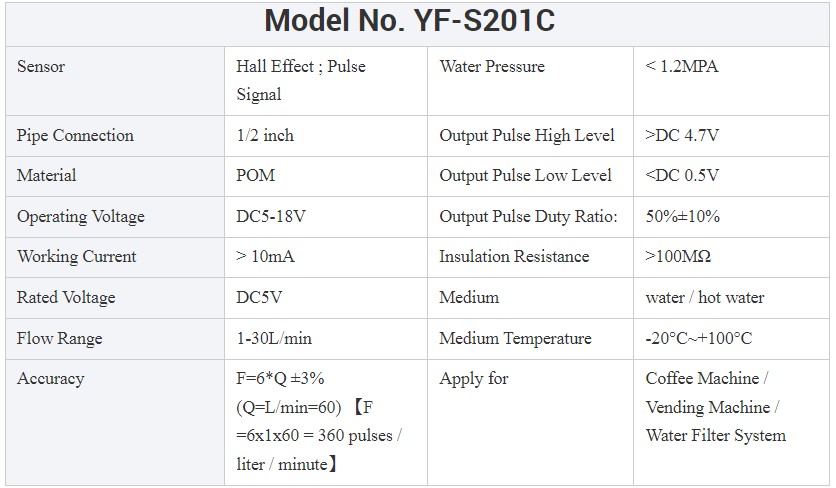This screenshot has height=488, width=836.
Task: Select the Pipe Connection label
Action: pyautogui.click(x=75, y=136)
